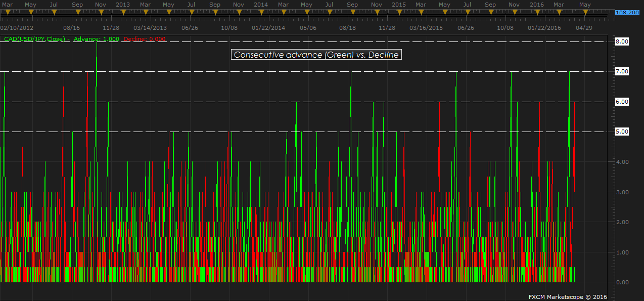The width and height of the screenshot is (644, 301).
Task: Click the triangle marker under 2013
Action: point(122,12)
